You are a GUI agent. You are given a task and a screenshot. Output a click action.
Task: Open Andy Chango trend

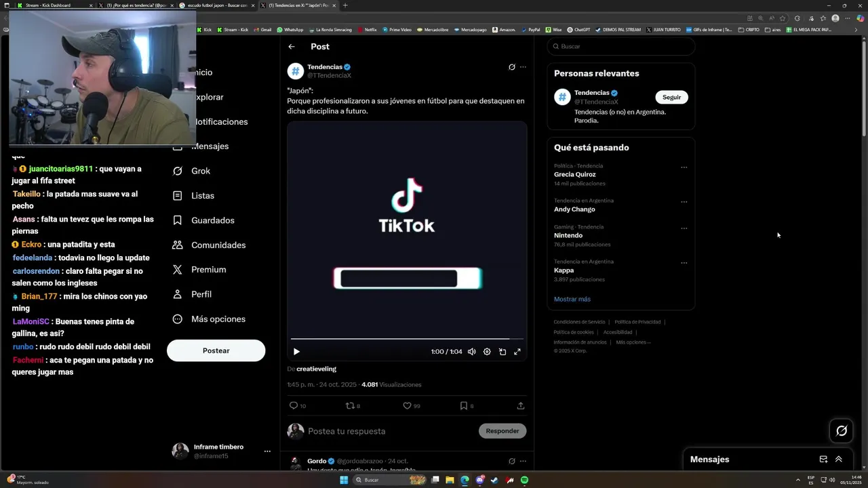tap(574, 209)
